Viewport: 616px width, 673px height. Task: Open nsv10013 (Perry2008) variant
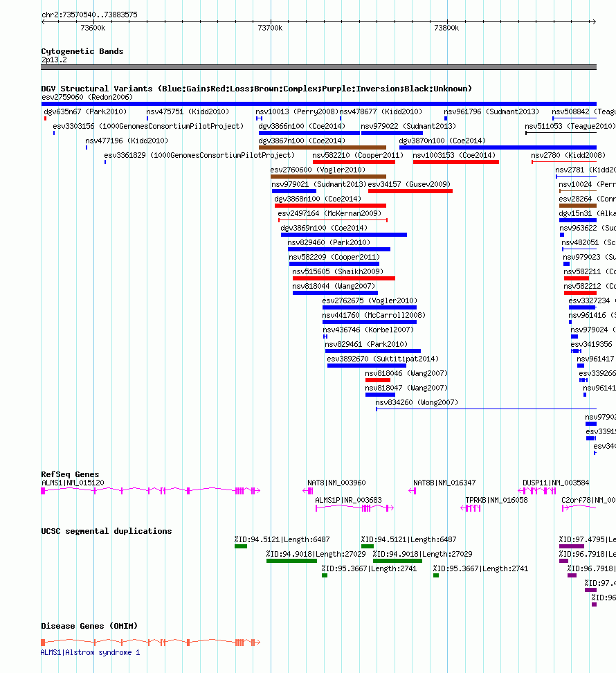click(x=297, y=111)
